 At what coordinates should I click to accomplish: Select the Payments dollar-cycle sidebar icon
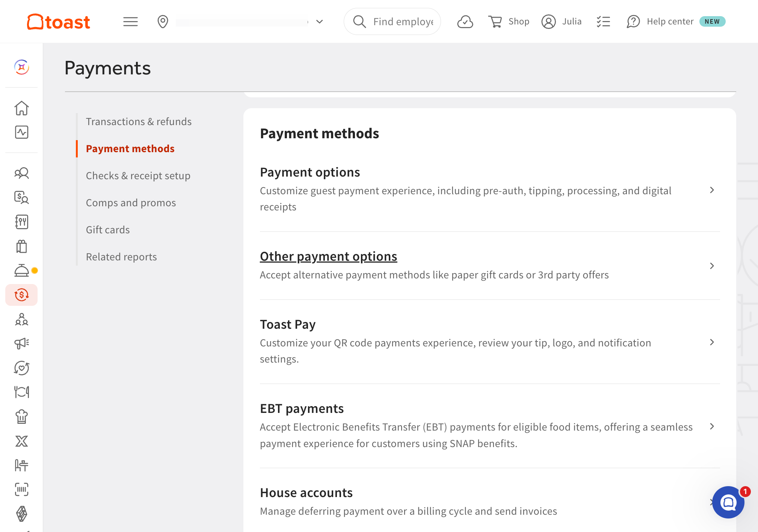[x=21, y=295]
